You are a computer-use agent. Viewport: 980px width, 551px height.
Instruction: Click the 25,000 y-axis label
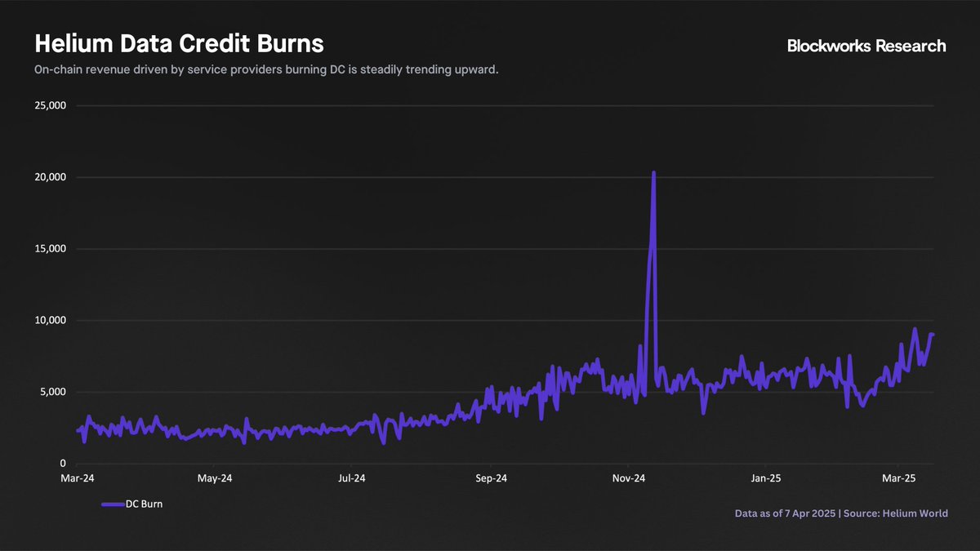coord(50,106)
